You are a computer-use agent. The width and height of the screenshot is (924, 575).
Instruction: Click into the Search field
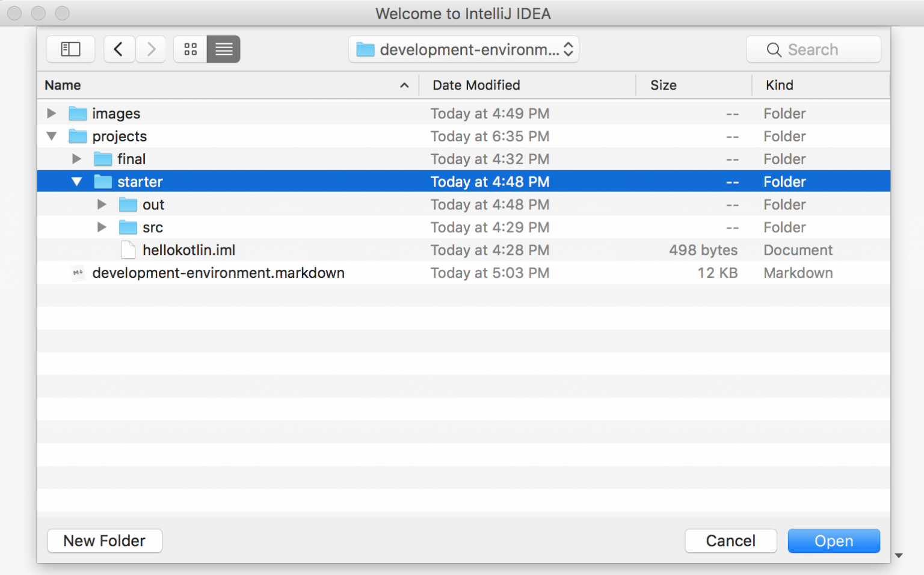pos(814,49)
